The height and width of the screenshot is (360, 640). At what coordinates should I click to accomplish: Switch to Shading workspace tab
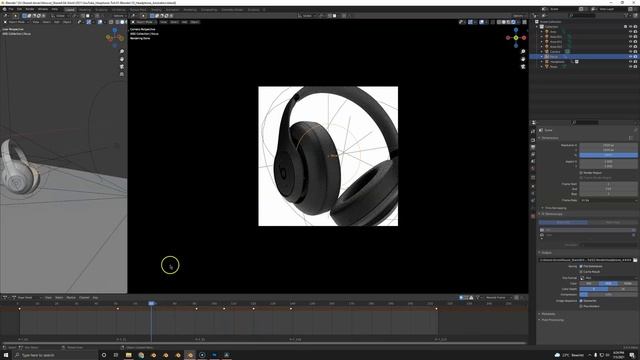tap(155, 9)
